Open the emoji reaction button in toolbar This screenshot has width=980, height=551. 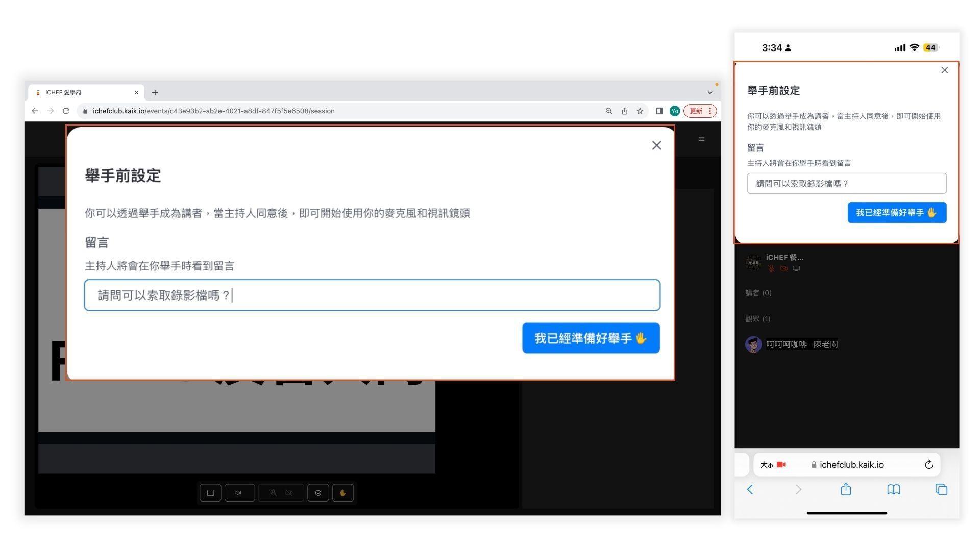318,493
